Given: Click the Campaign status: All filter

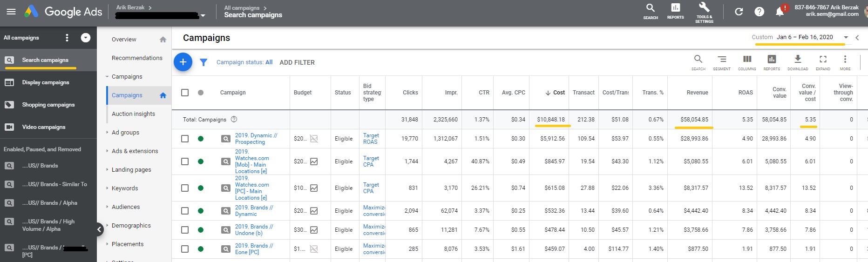Looking at the screenshot, I should 244,62.
